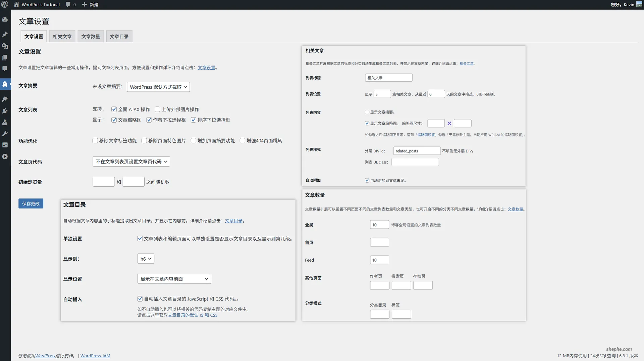Open the Dashboard gauge icon in sidebar
The width and height of the screenshot is (644, 361).
click(x=5, y=20)
